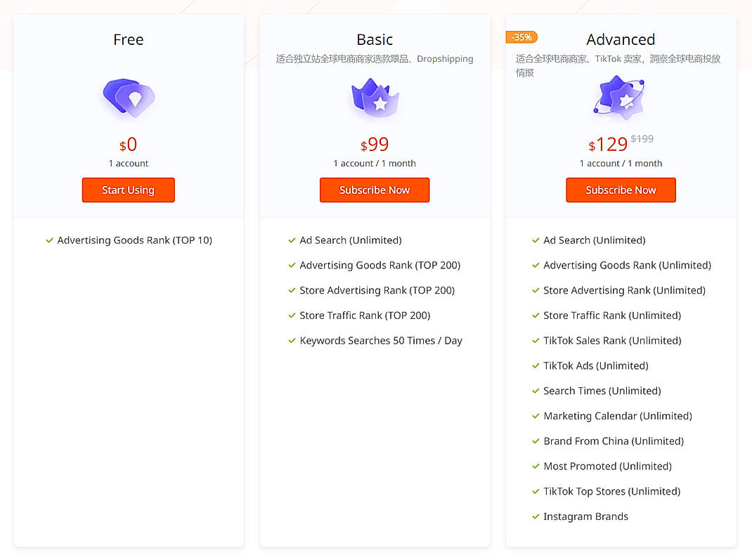Viewport: 752px width, 560px height.
Task: Click the checkmark beside Keywords Searches 50 Times
Action: point(292,341)
